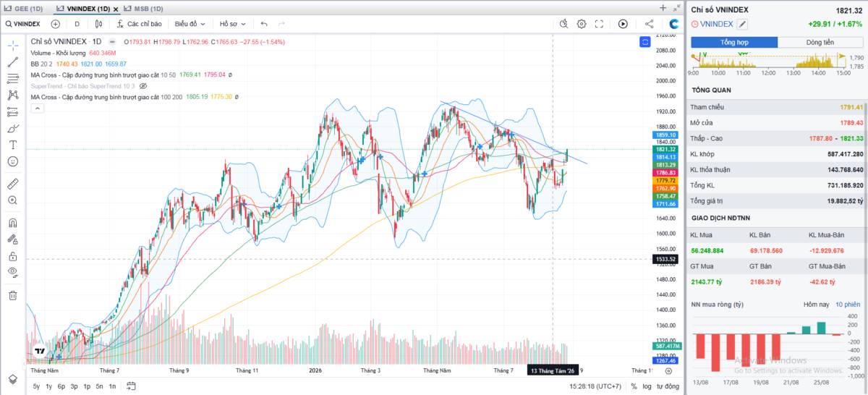Screen dimensions: 868x395
Task: Open the forecasting and measurement tools
Action: [12, 111]
